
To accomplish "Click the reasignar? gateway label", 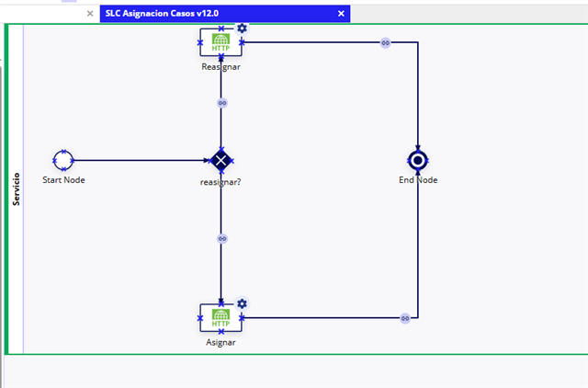I will (x=220, y=182).
